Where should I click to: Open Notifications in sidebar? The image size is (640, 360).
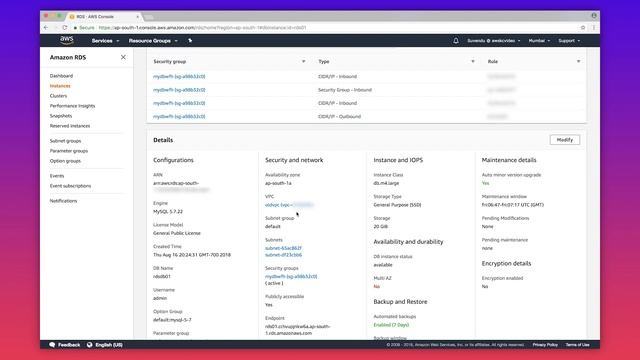[63, 201]
